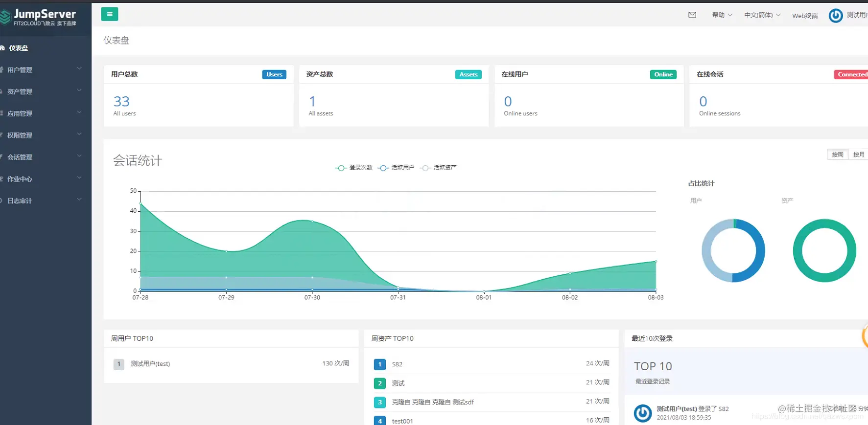Viewport: 868px width, 425px height.
Task: Click the 16 次/周 value for test001
Action: pos(597,420)
